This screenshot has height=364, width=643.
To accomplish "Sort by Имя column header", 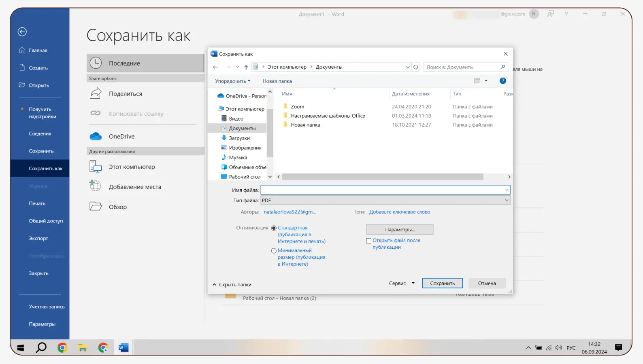I will click(287, 94).
